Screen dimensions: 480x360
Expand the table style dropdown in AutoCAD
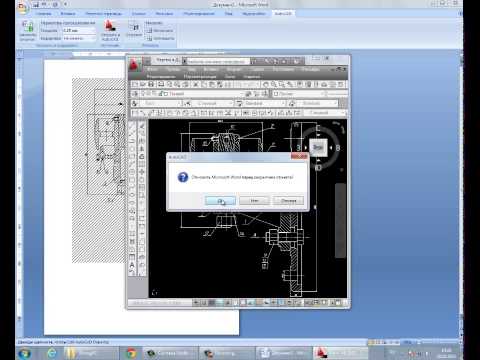tap(283, 103)
